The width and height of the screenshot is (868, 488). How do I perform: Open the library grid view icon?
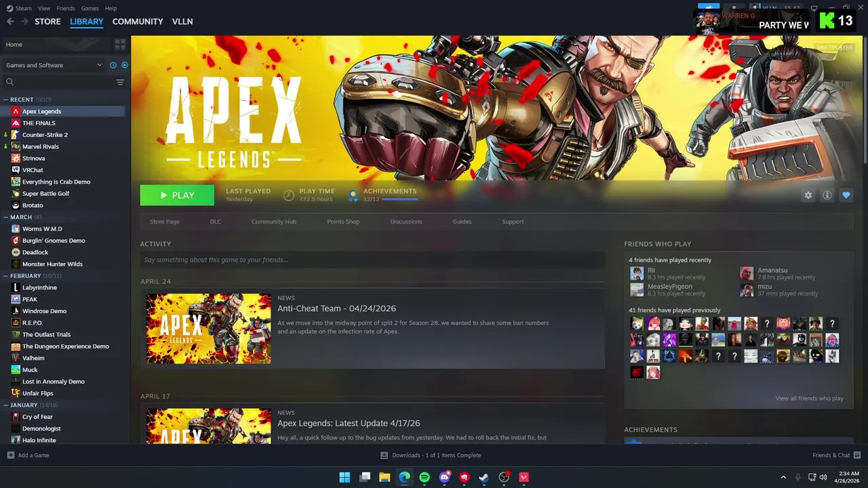(x=120, y=44)
